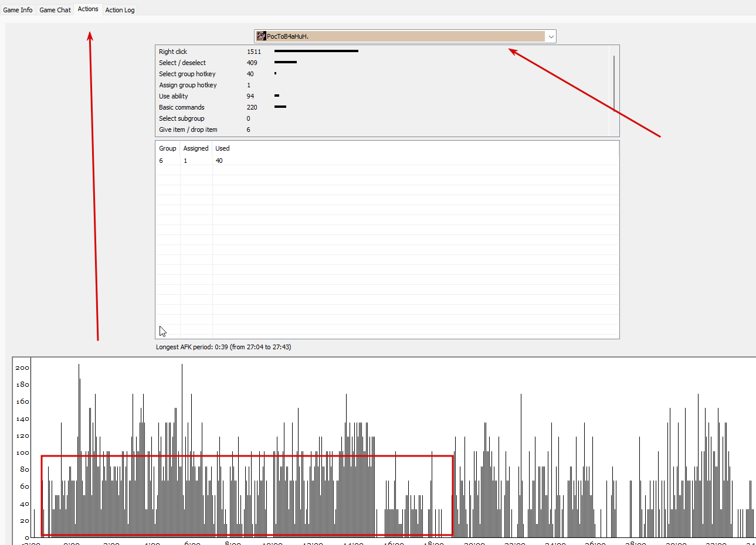Viewport: 756px width, 545px height.
Task: Select the Select / deselect row
Action: (x=382, y=63)
